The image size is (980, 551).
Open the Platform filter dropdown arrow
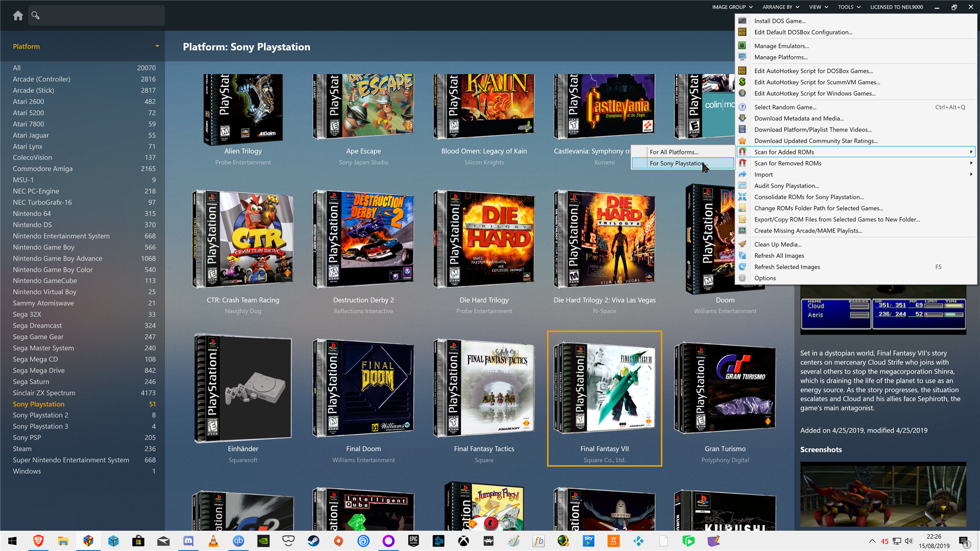point(157,46)
